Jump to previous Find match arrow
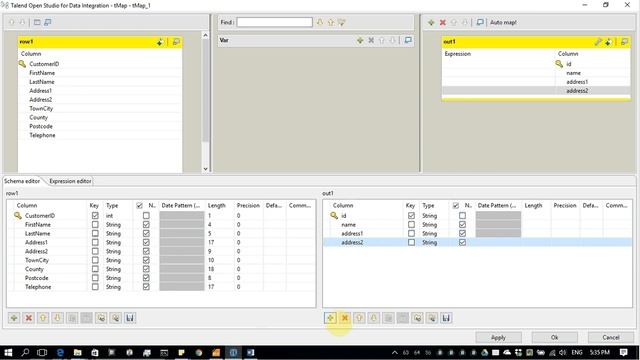This screenshot has width=640, height=360. 331,22
